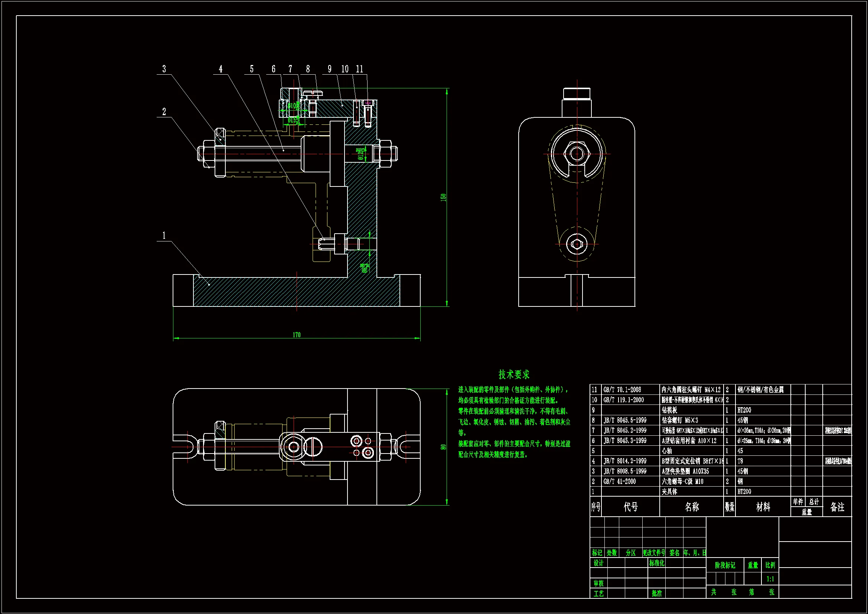The height and width of the screenshot is (614, 868).
Task: Select the 170 width dimension text
Action: (x=296, y=335)
